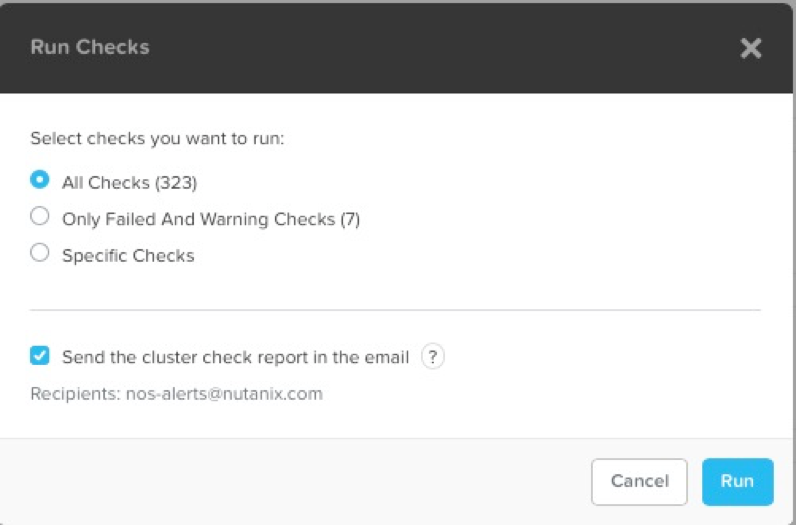Click the grey footer area beside Cancel
Image resolution: width=796 pixels, height=525 pixels.
click(294, 481)
